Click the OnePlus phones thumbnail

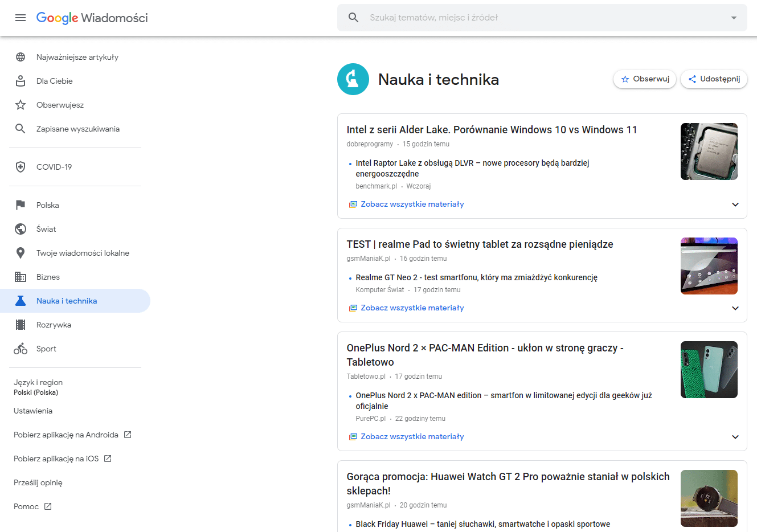pos(709,370)
